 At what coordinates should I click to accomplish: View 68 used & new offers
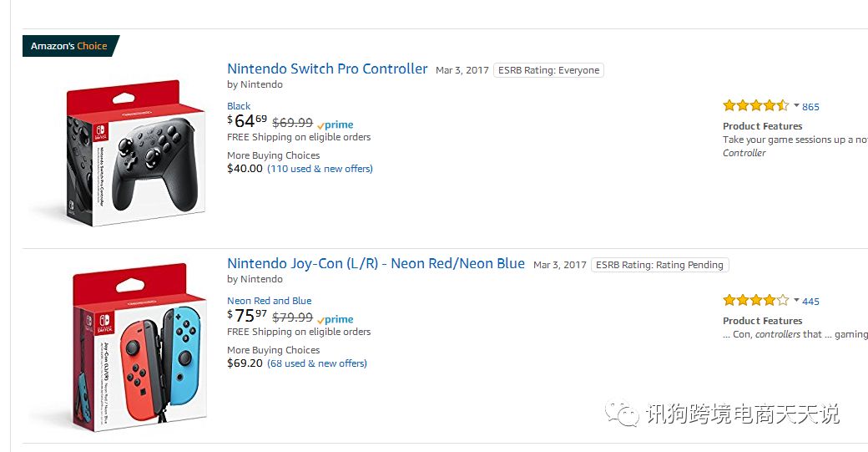coord(317,363)
